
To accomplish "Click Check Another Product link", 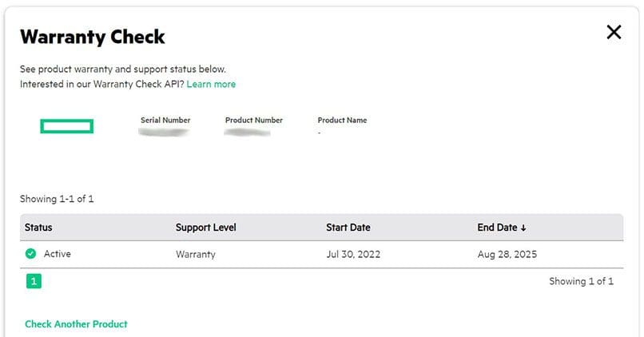I will coord(76,324).
